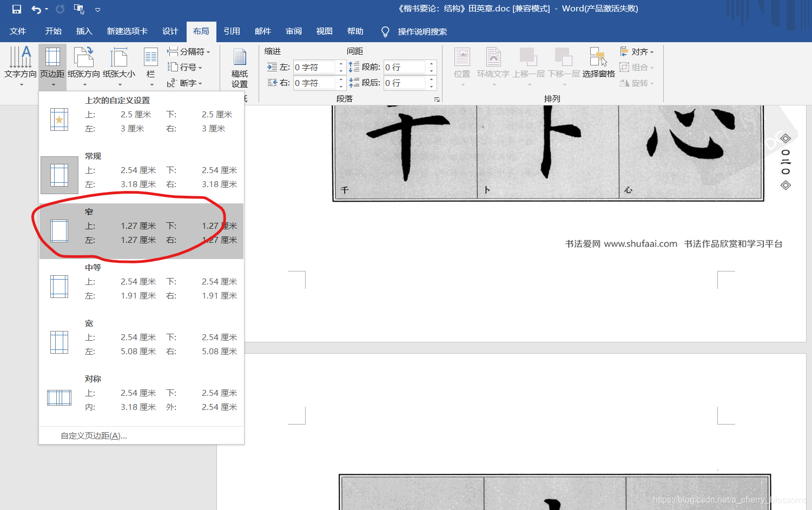This screenshot has height=510, width=812.
Task: Open 纸张大小 paper size options
Action: coord(119,67)
